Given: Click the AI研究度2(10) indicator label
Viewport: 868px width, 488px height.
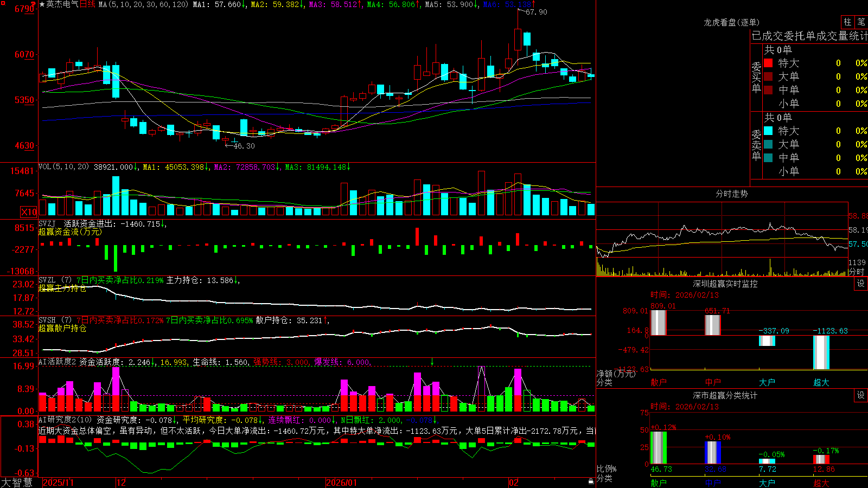Looking at the screenshot, I should (65, 420).
